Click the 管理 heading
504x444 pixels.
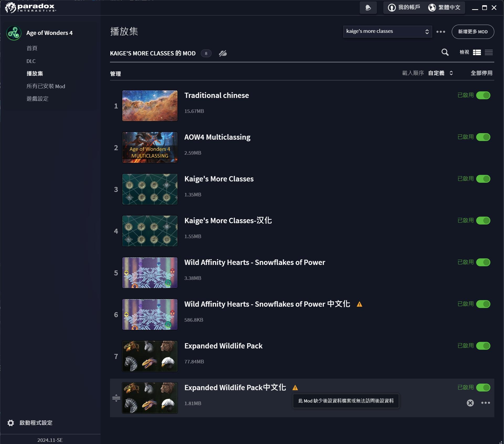tap(115, 74)
